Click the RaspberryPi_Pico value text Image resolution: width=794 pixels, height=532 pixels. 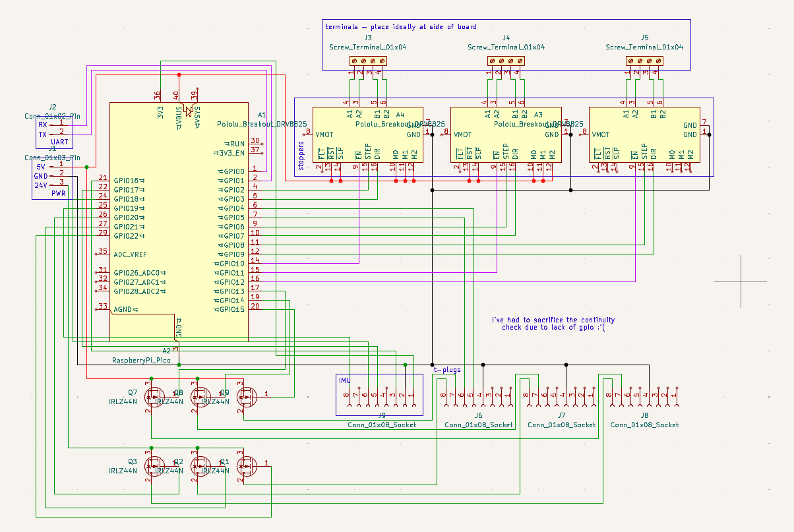pyautogui.click(x=141, y=360)
